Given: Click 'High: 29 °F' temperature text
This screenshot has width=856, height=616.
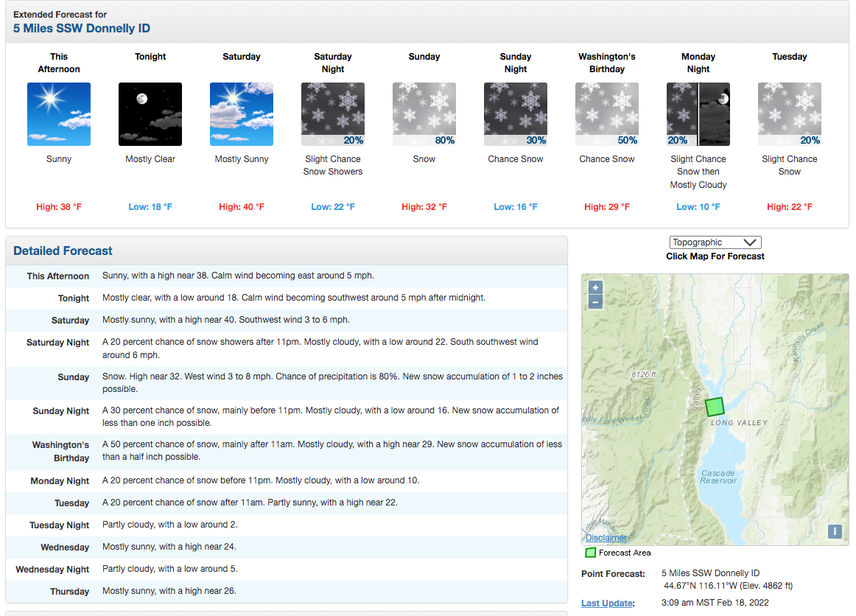Looking at the screenshot, I should click(607, 207).
